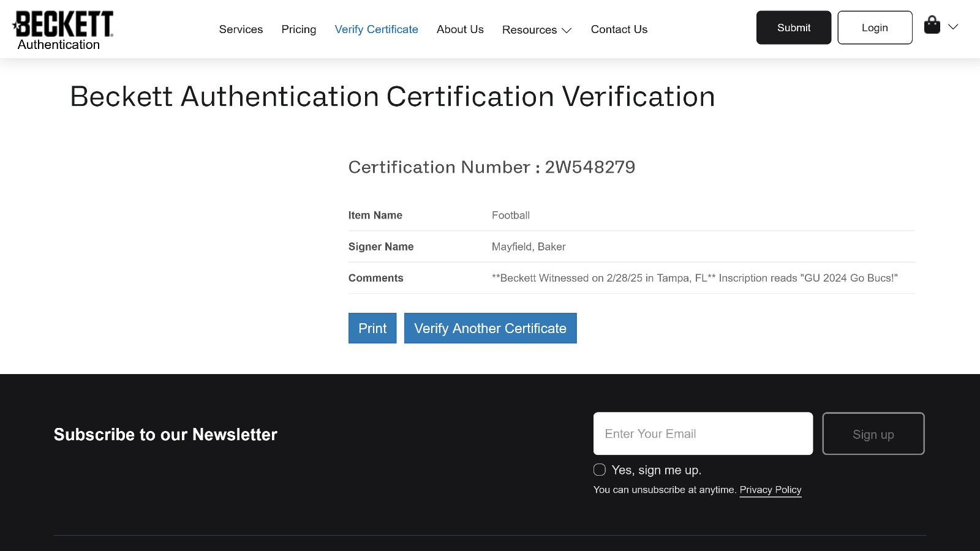Screen dimensions: 980x551
Task: Focus the Enter Your Email field
Action: (703, 433)
